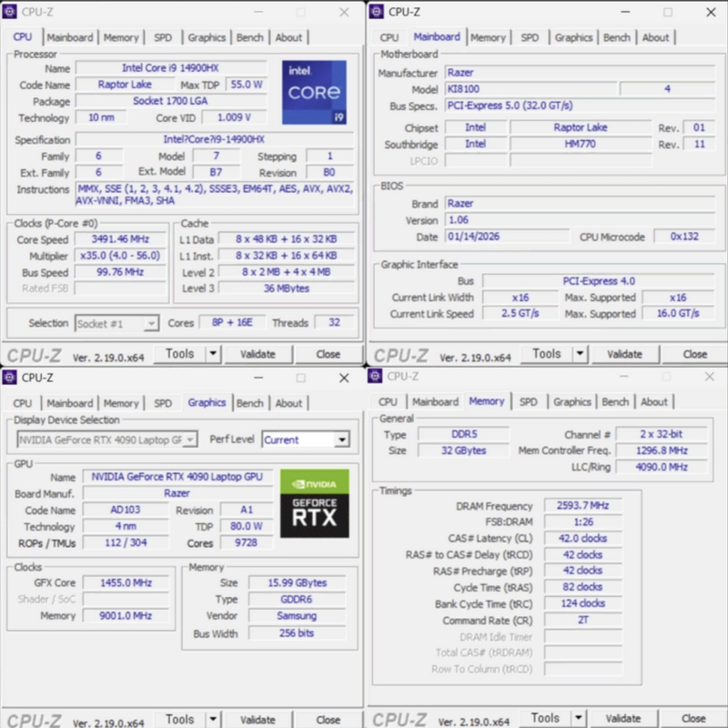Image resolution: width=728 pixels, height=728 pixels.
Task: Click DRAM Frequency value 2593.7 MHz
Action: pyautogui.click(x=582, y=505)
